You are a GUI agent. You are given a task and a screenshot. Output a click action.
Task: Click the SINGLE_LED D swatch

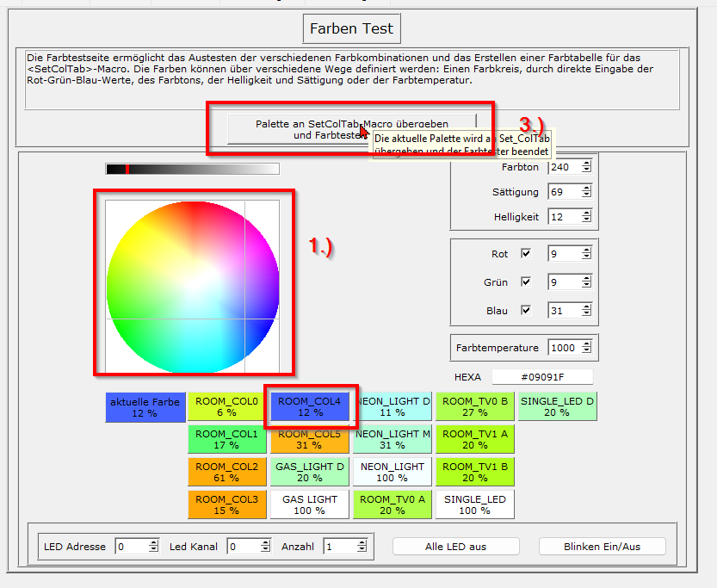click(557, 406)
